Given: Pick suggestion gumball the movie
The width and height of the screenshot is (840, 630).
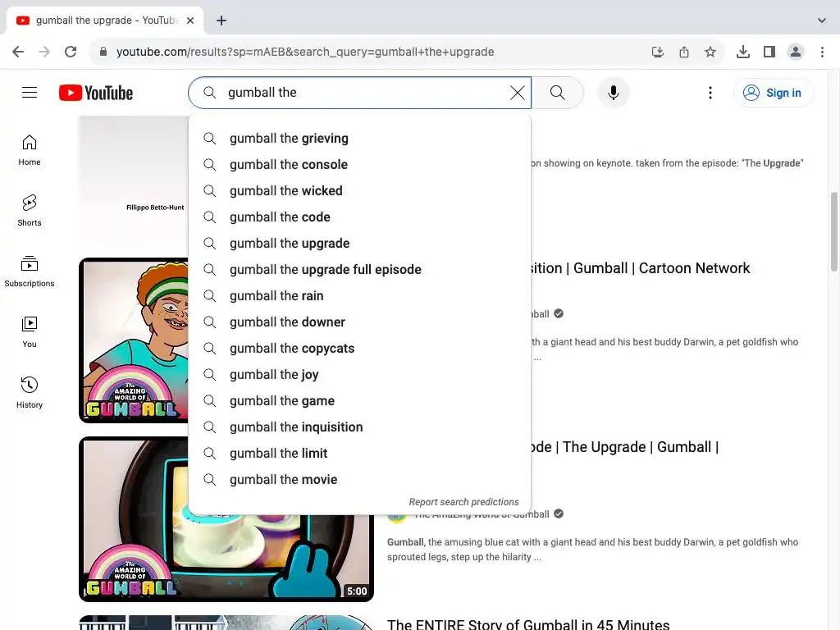Looking at the screenshot, I should 359,479.
